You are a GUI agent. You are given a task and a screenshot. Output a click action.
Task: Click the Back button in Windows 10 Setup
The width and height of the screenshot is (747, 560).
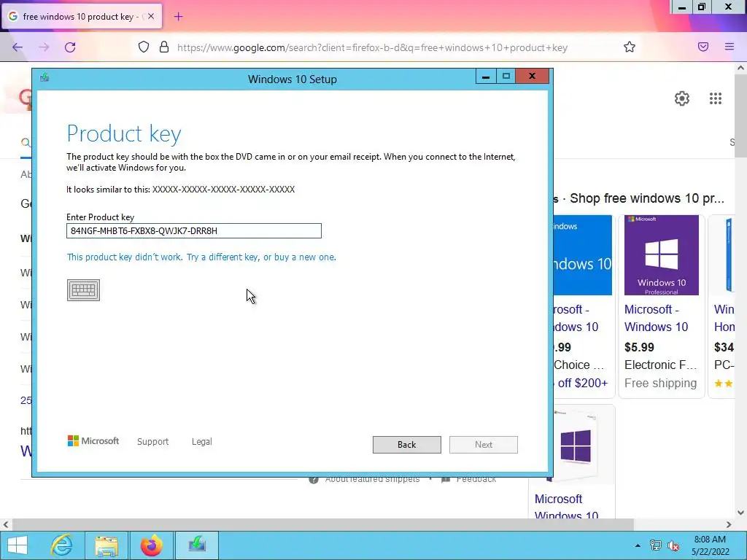(x=407, y=444)
